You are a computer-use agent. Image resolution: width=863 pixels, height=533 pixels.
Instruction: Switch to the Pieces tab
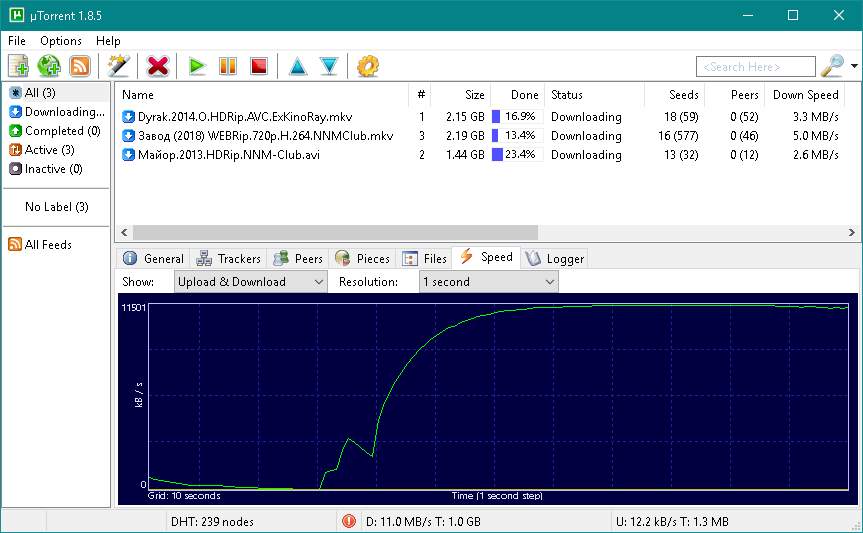[x=362, y=258]
